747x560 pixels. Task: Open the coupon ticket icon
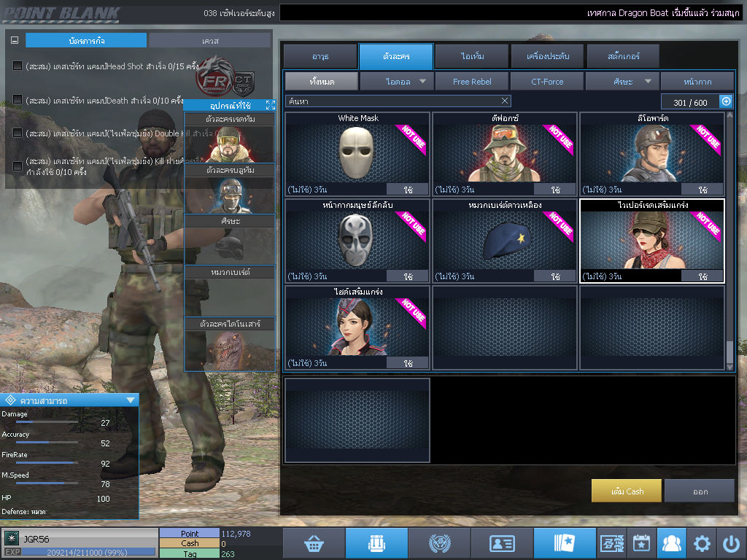[x=612, y=543]
